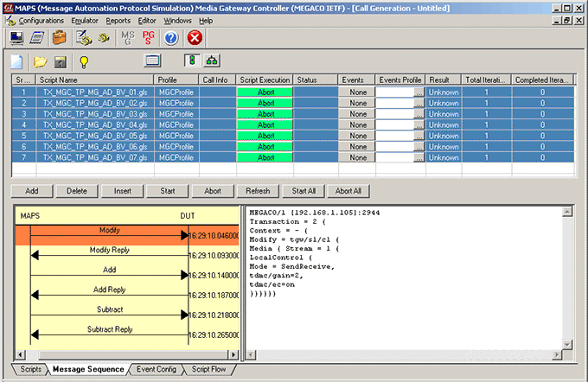Click the Script Name column header

tap(94, 80)
